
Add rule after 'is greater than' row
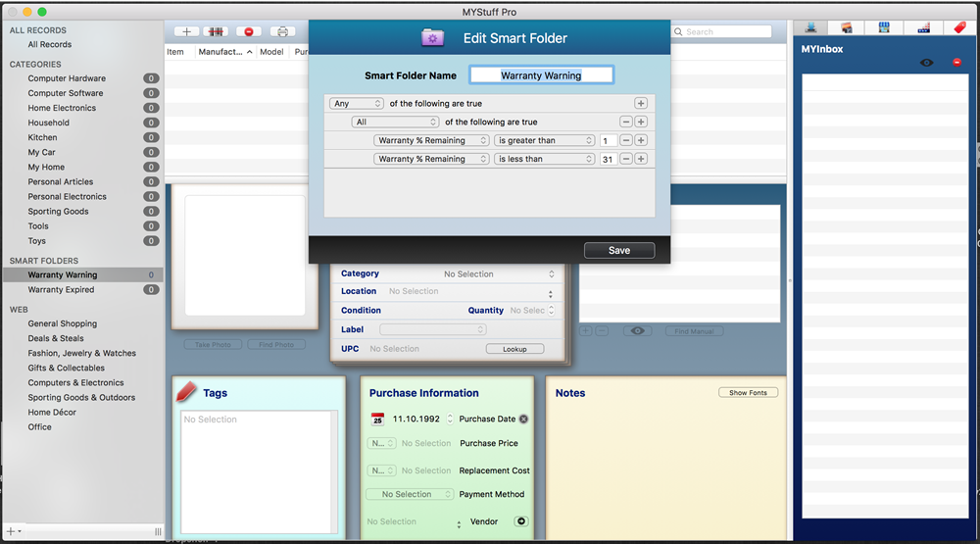click(641, 140)
